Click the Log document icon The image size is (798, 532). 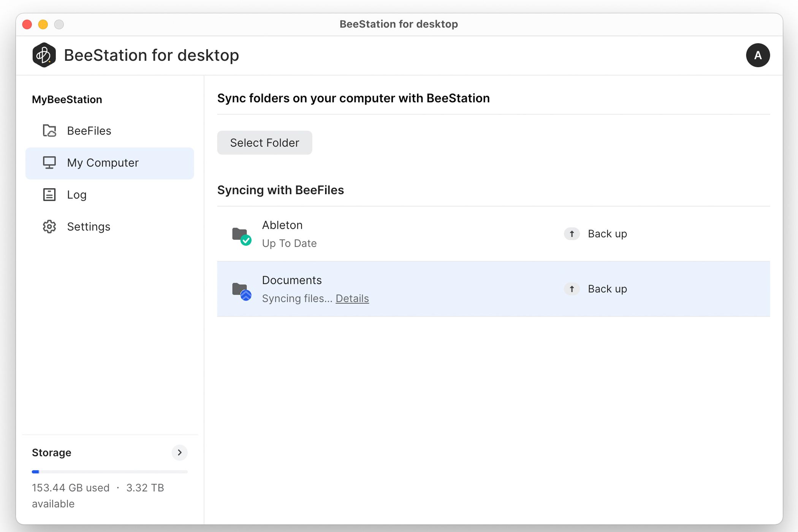point(49,195)
